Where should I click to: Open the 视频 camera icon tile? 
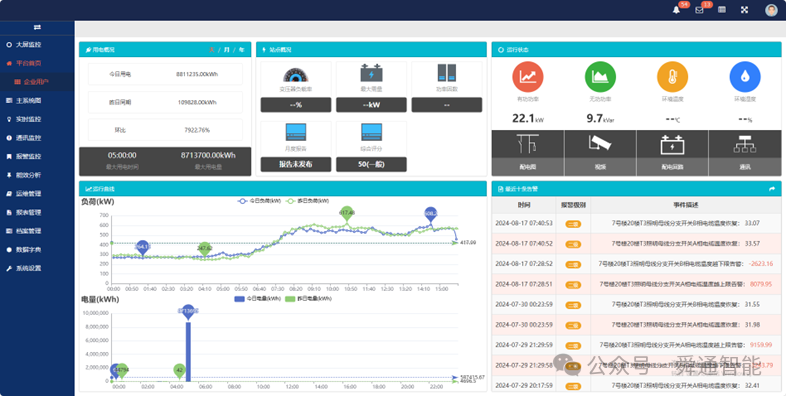pyautogui.click(x=600, y=153)
